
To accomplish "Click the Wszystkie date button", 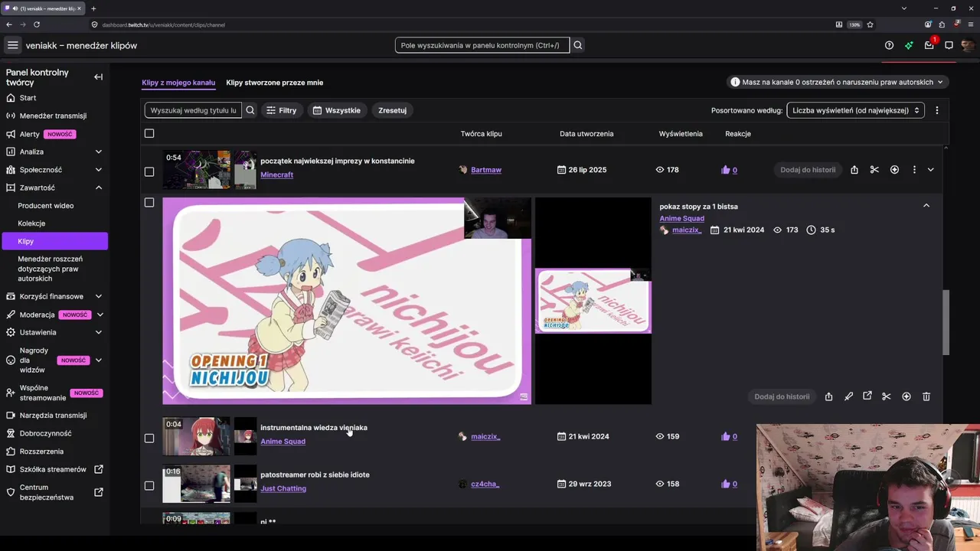I will [x=337, y=110].
